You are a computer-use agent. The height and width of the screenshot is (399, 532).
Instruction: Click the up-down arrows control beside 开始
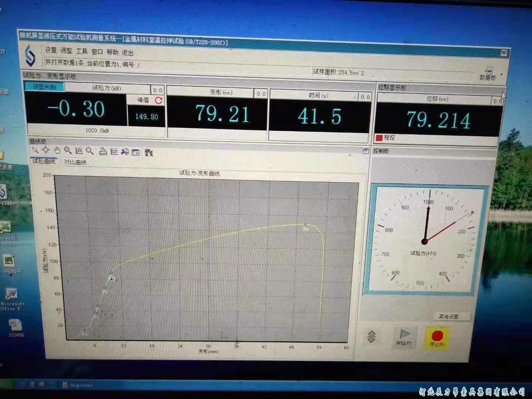point(371,337)
